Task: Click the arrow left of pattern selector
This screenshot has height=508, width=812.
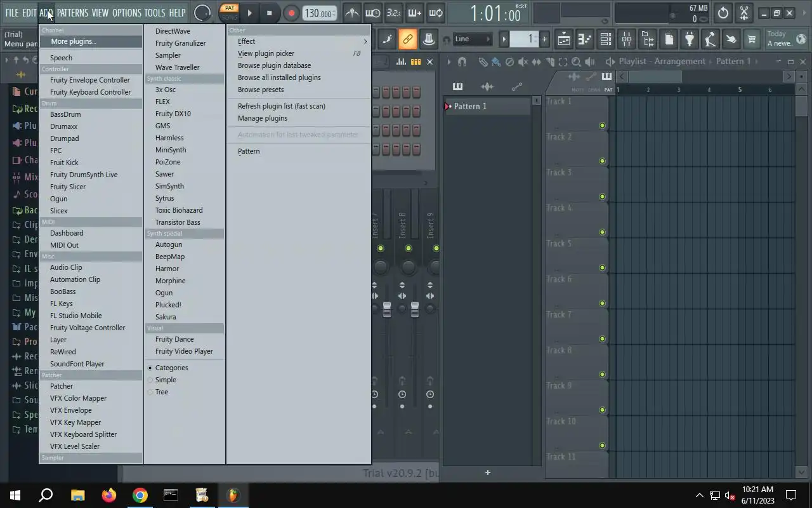Action: coord(504,39)
